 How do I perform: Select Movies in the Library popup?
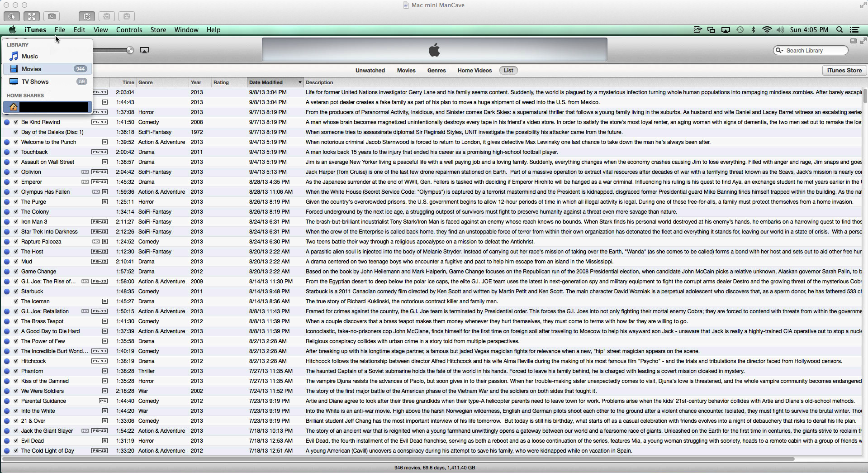[x=47, y=69]
